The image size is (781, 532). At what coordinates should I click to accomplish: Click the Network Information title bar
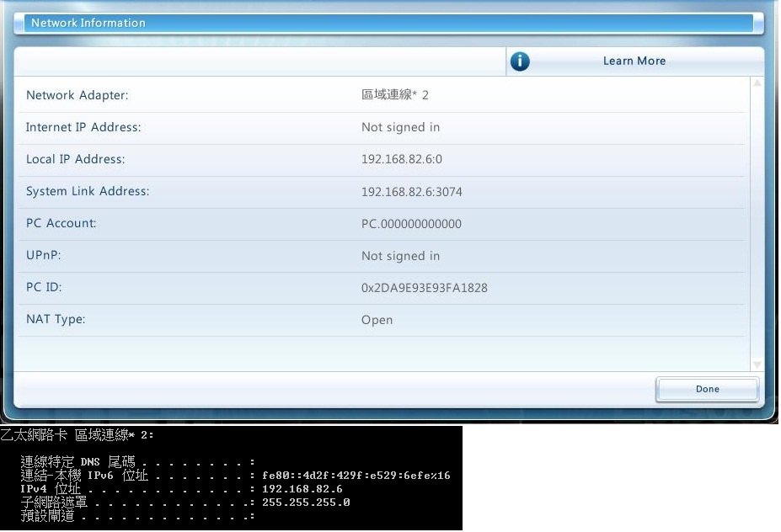coord(388,23)
